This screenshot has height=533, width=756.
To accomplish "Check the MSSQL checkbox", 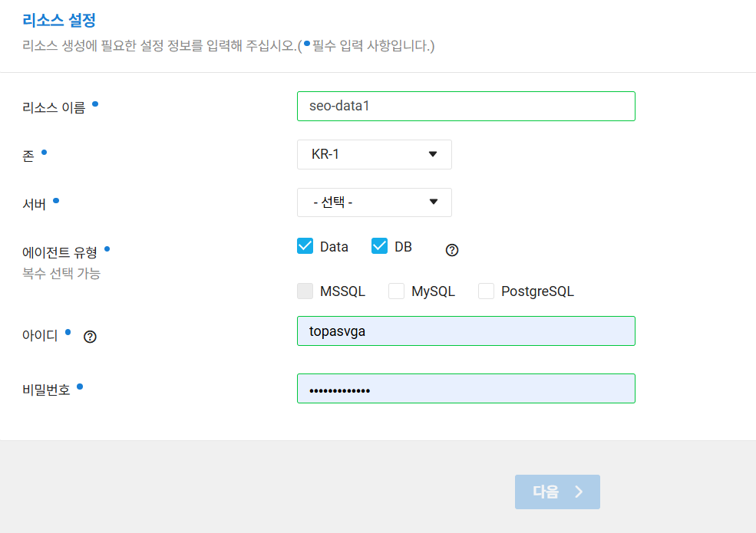I will point(305,291).
